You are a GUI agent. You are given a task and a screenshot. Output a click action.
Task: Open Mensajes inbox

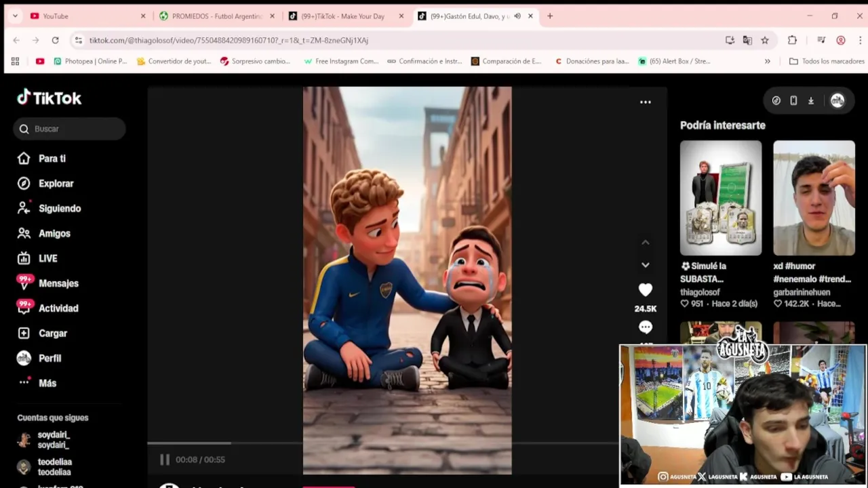[48, 283]
